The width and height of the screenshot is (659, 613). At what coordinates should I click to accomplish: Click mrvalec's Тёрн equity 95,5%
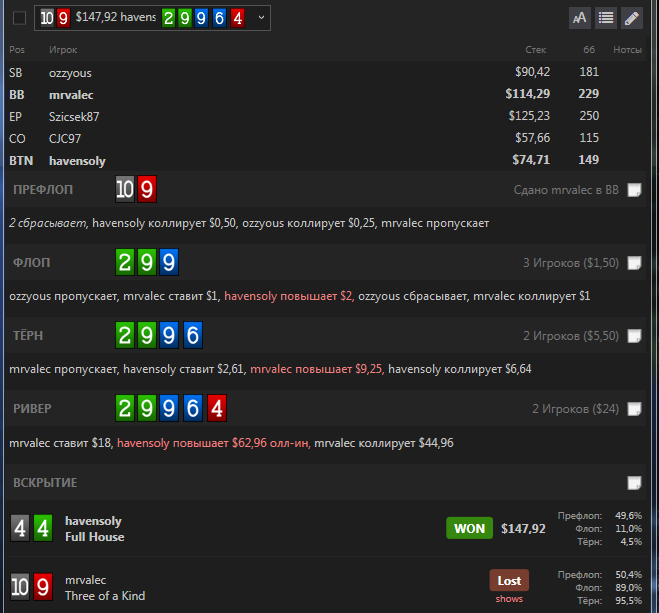[x=629, y=601]
